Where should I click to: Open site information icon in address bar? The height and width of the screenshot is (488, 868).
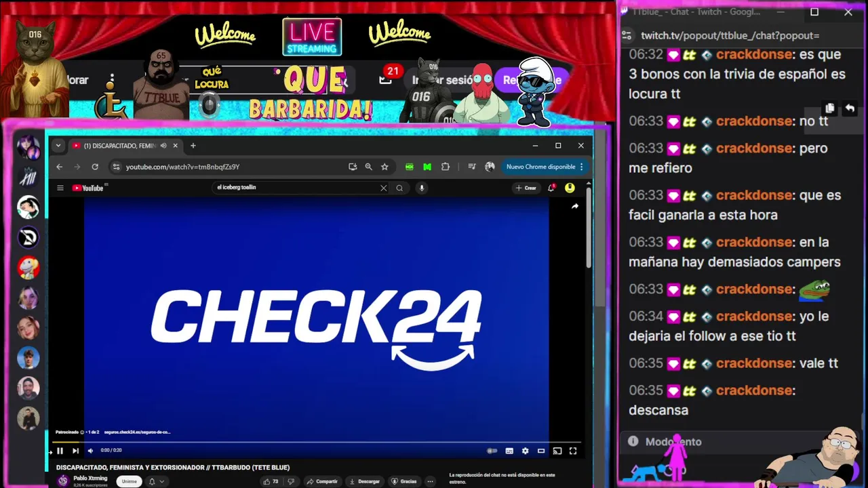pos(116,167)
